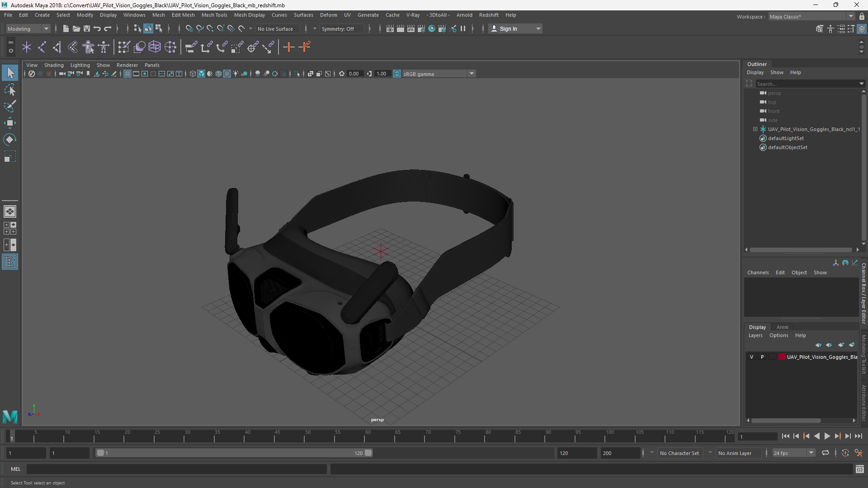This screenshot has width=868, height=488.
Task: Open the Symmetry Off dropdown
Action: coord(342,28)
